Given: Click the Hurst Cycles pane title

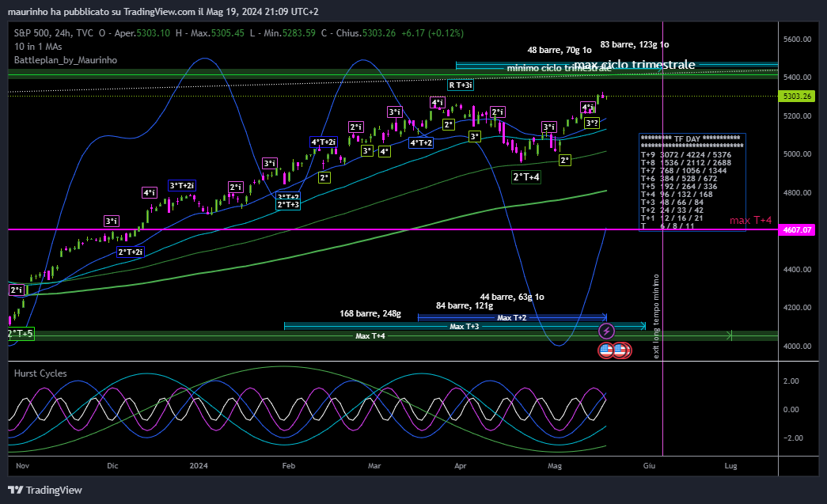Looking at the screenshot, I should [x=40, y=373].
